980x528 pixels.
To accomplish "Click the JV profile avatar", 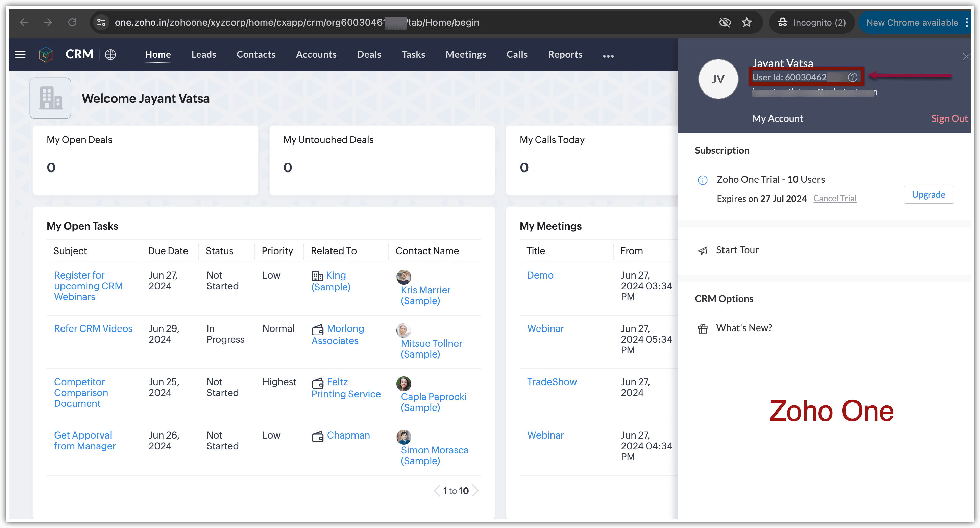I will click(x=718, y=79).
